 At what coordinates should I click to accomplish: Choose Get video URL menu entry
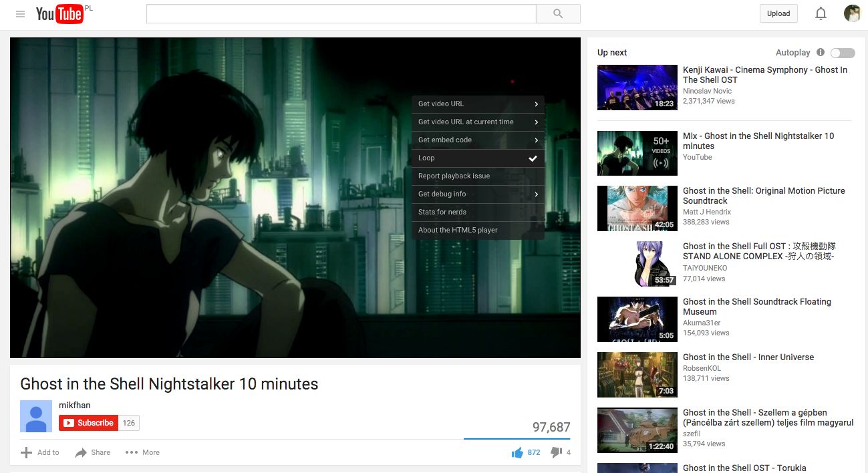pos(478,104)
